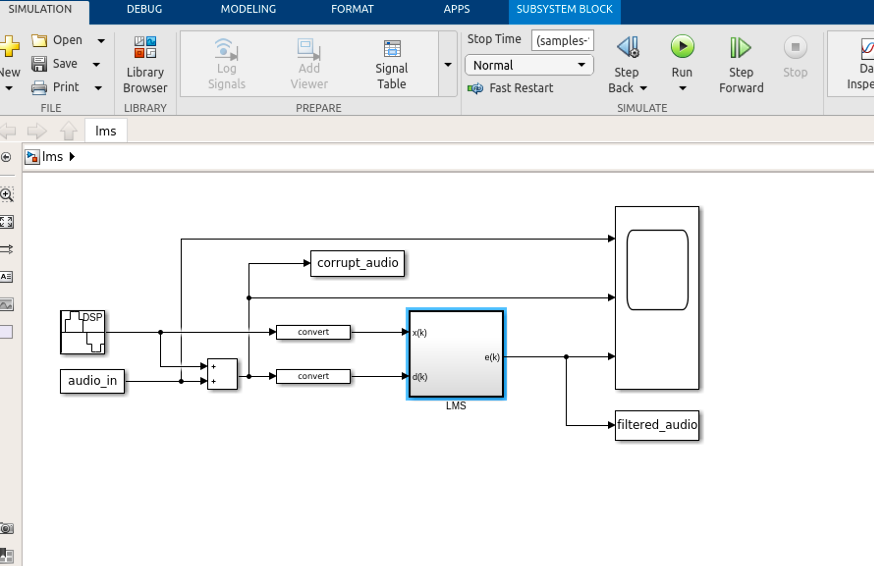Open the Library Browser

point(145,65)
